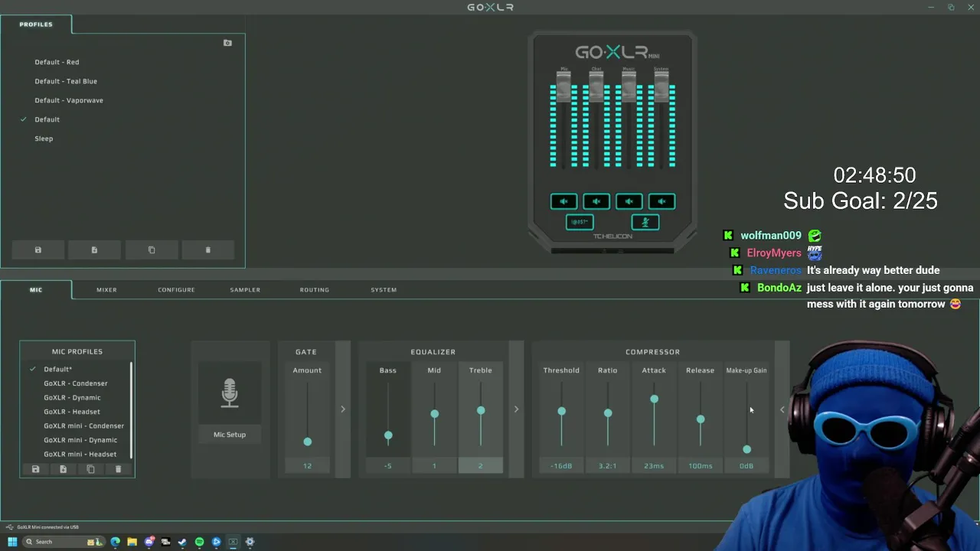980x551 pixels.
Task: Click the Compressor Threshold slider handle
Action: coord(561,412)
